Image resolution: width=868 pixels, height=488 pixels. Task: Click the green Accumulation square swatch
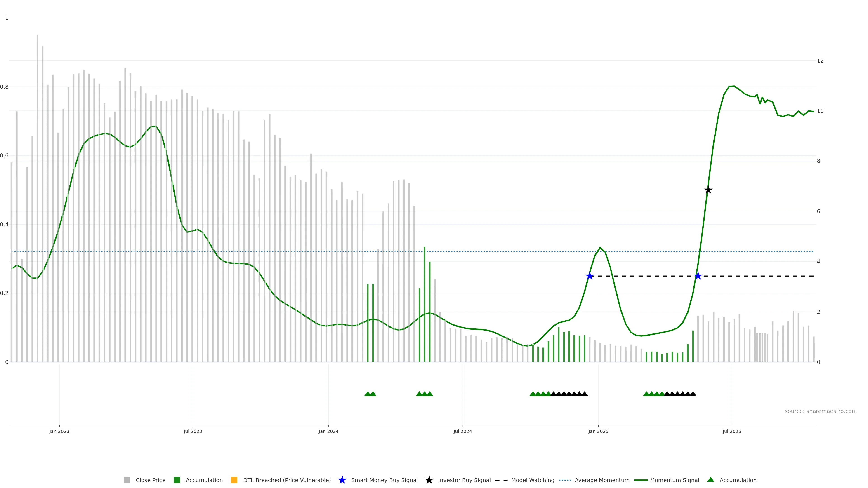tap(177, 480)
